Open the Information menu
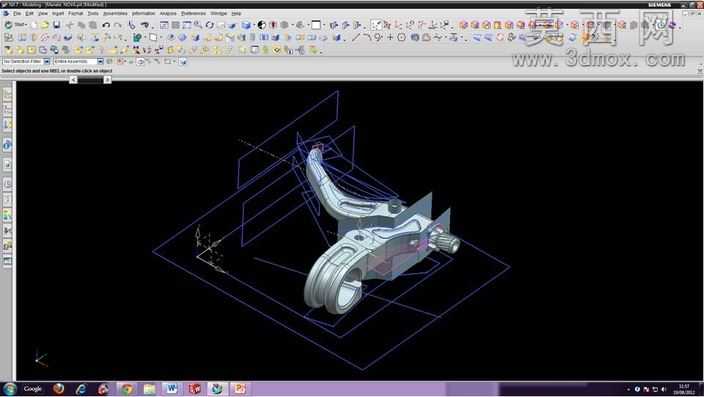This screenshot has height=397, width=704. click(143, 13)
